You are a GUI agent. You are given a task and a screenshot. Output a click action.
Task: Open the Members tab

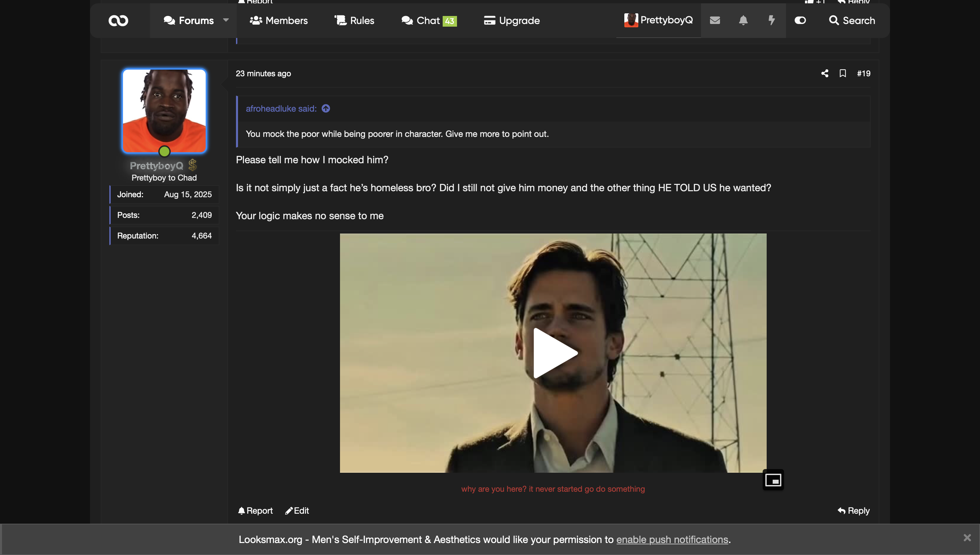(279, 21)
